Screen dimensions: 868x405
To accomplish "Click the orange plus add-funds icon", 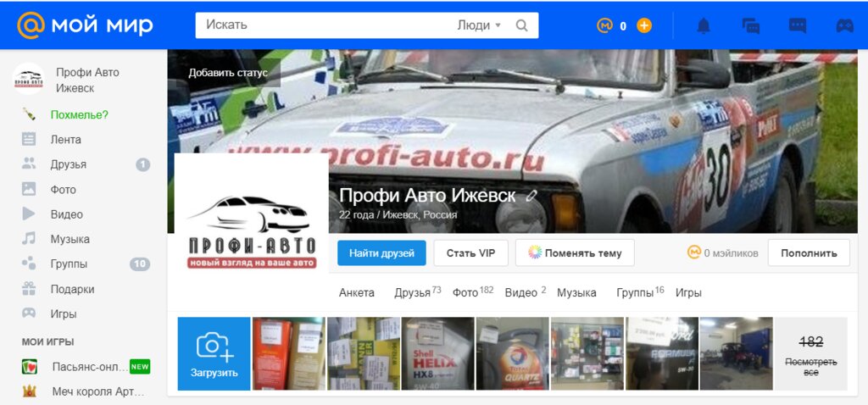I will coord(644,25).
